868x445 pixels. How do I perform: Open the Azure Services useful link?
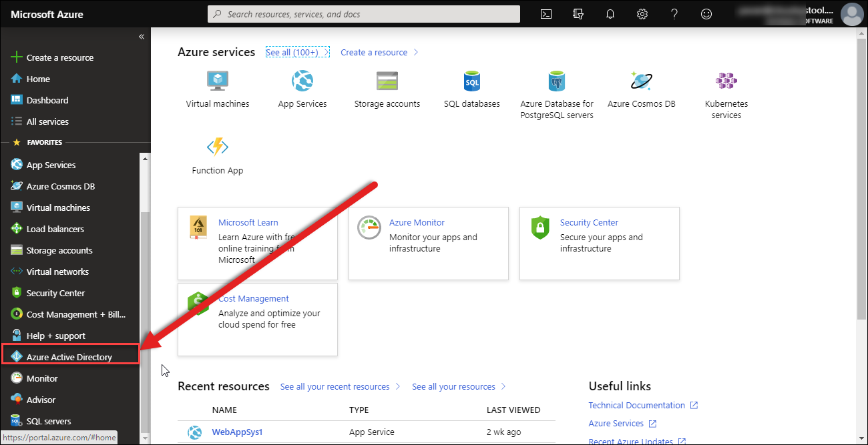[616, 424]
